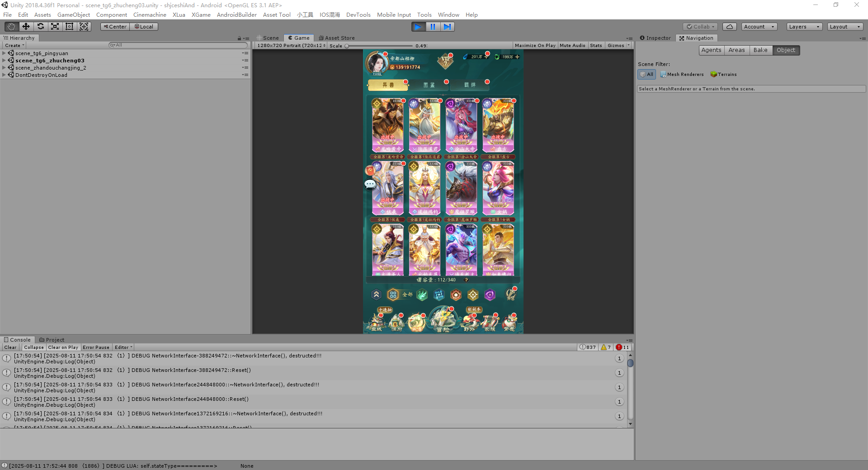Click the player avatar portrait in game
The height and width of the screenshot is (470, 868).
376,63
